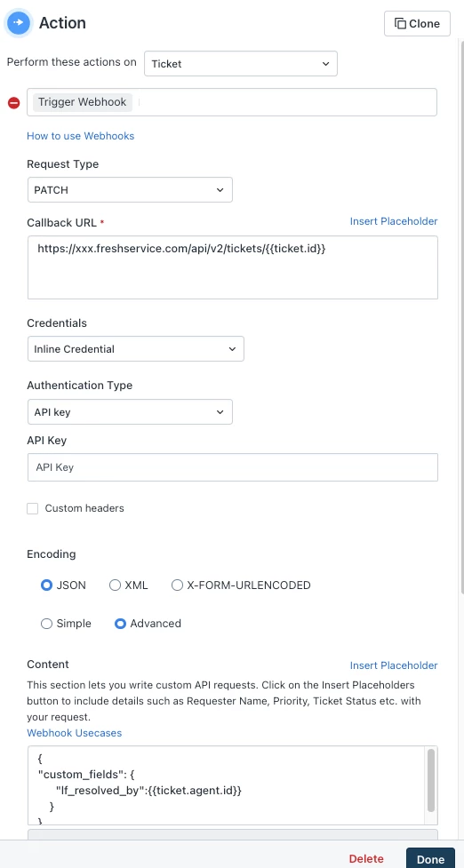Image resolution: width=464 pixels, height=868 pixels.
Task: Select the XML encoding radio button
Action: (115, 585)
